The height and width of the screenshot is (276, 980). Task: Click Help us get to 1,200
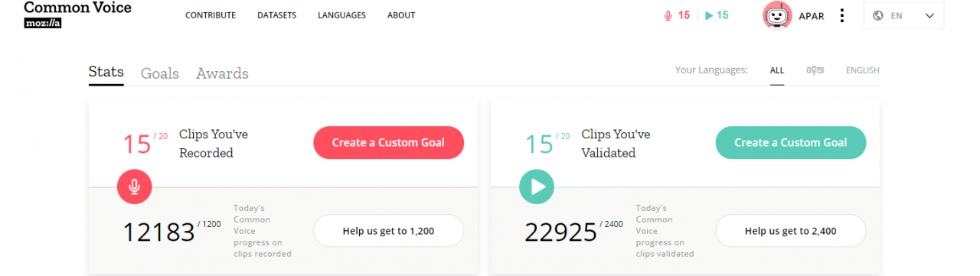click(x=388, y=231)
